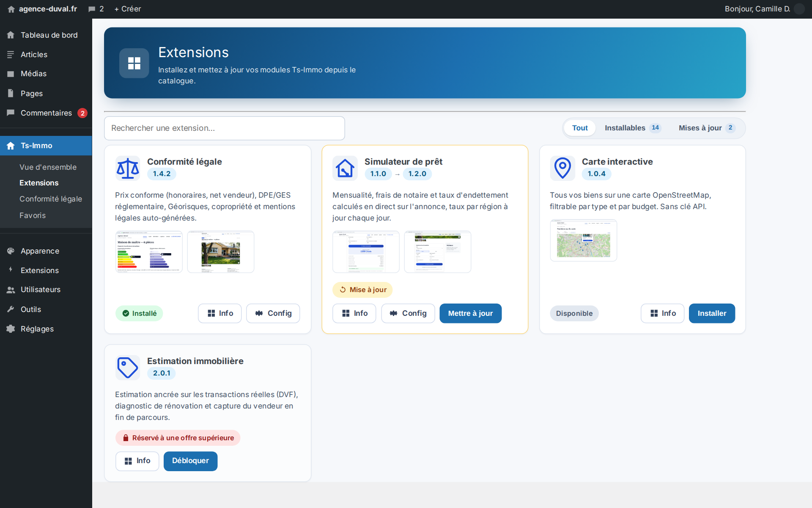Viewport: 812px width, 508px height.
Task: Open the DPE energy chart screenshot thumbnail
Action: (149, 252)
